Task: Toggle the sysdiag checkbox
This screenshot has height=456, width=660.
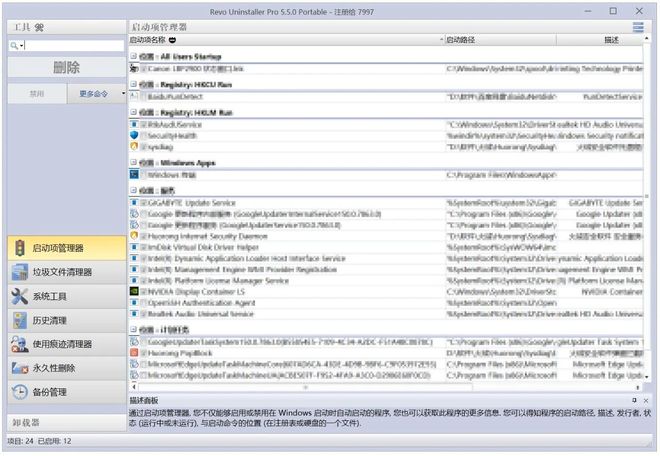Action: click(144, 147)
